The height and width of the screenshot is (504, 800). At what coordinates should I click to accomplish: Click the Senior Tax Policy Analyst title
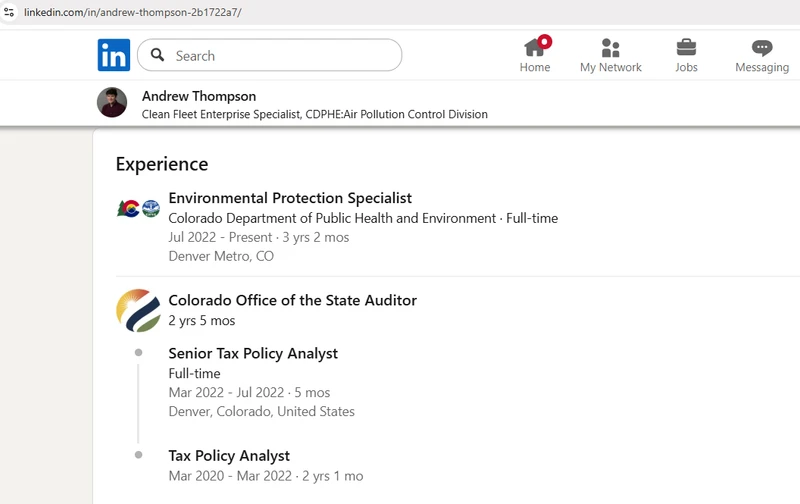click(253, 353)
